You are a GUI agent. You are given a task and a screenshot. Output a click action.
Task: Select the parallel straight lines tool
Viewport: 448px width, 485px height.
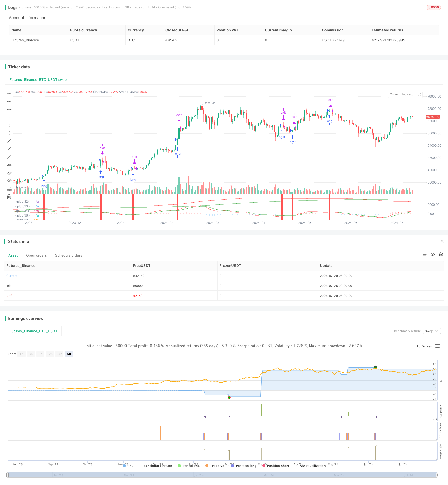coord(9,181)
